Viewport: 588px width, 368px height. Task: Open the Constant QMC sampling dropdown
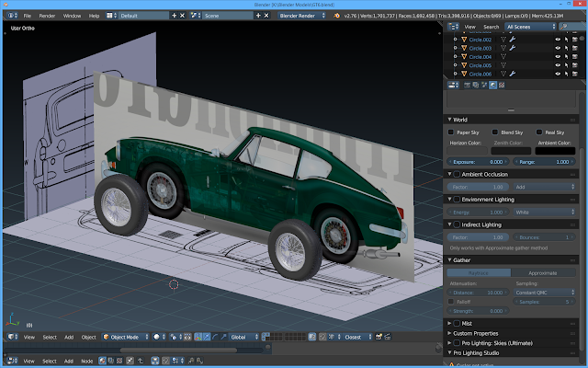pos(544,291)
